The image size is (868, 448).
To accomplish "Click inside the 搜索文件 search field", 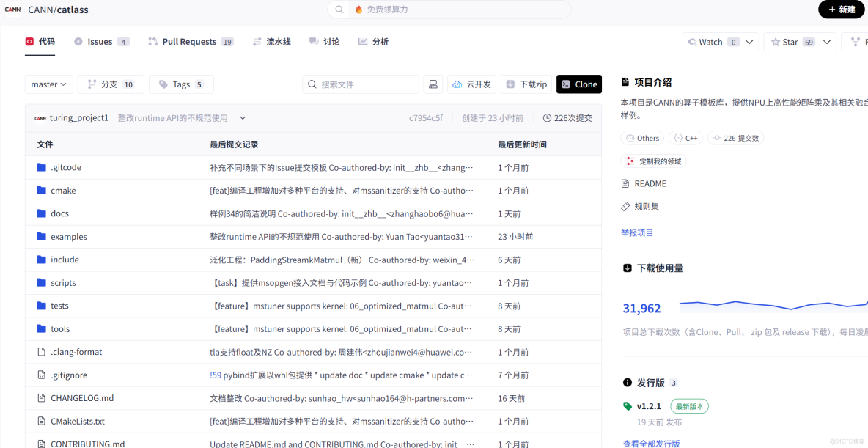I will pyautogui.click(x=359, y=84).
